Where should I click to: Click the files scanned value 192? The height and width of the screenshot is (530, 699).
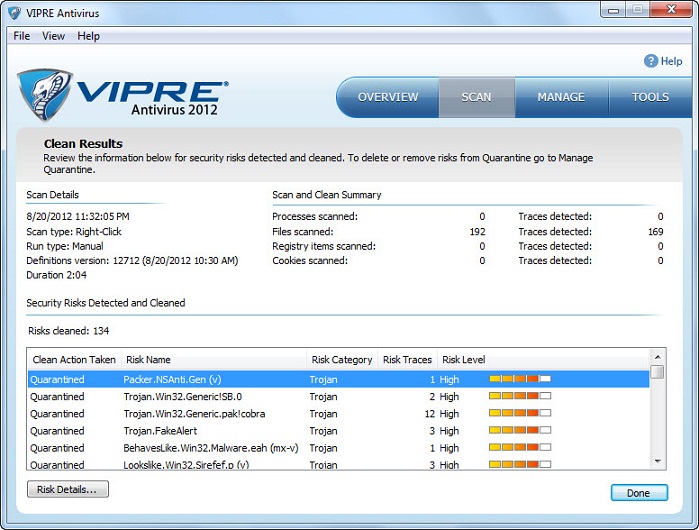[477, 232]
